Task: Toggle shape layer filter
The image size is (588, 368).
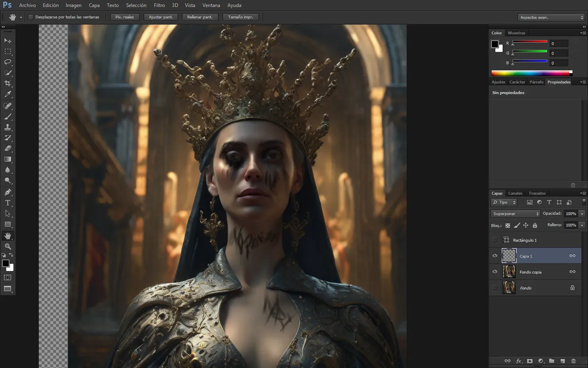Action: pos(559,202)
